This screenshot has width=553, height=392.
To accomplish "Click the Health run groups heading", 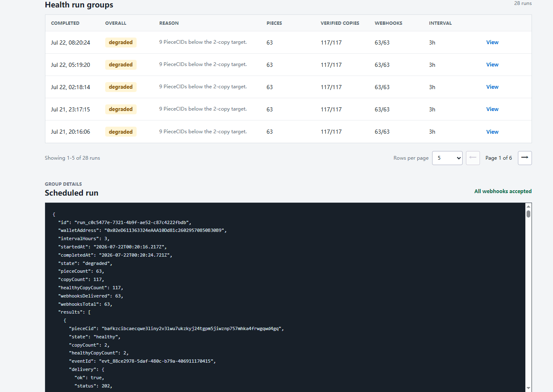I will click(x=79, y=5).
